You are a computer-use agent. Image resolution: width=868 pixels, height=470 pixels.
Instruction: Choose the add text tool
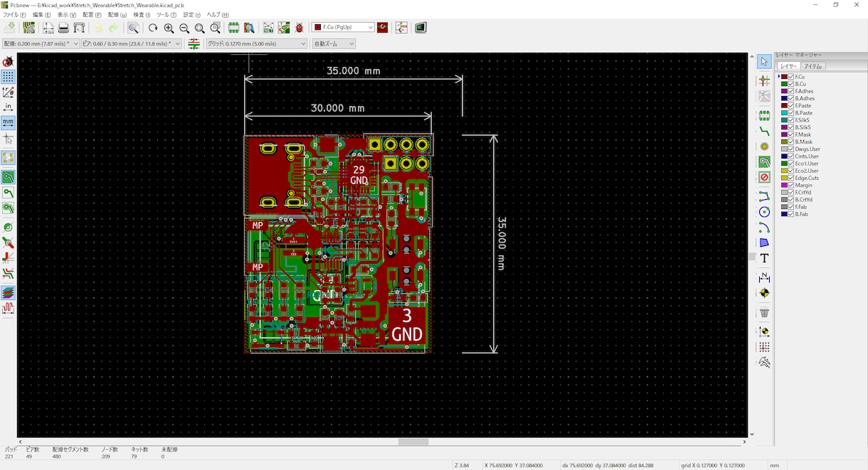(764, 258)
